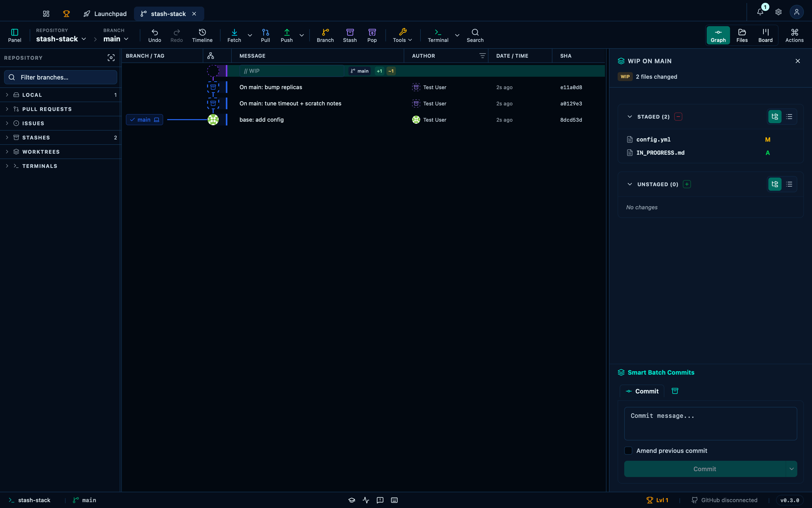Open the Push options arrow
This screenshot has width=812, height=508.
302,35
